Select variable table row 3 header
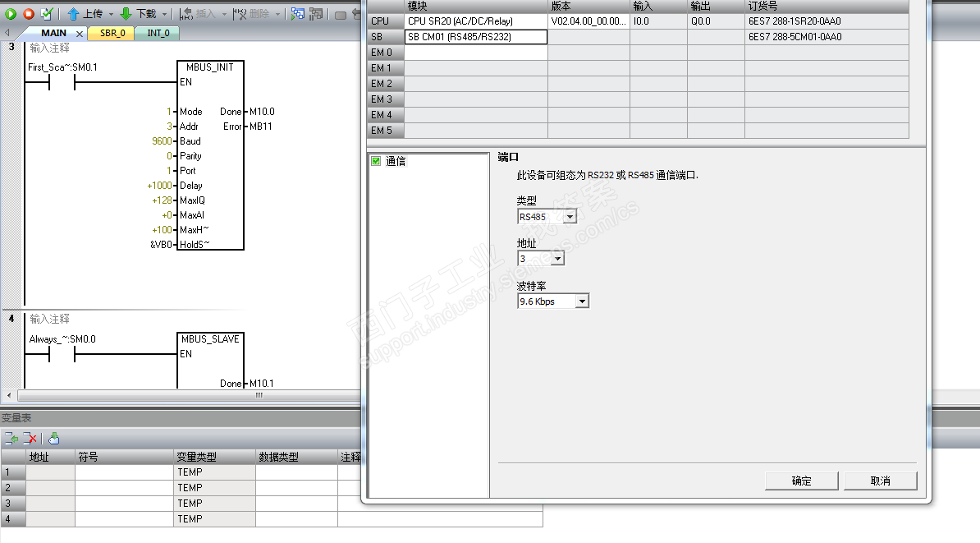Image resolution: width=980 pixels, height=543 pixels. click(x=13, y=504)
